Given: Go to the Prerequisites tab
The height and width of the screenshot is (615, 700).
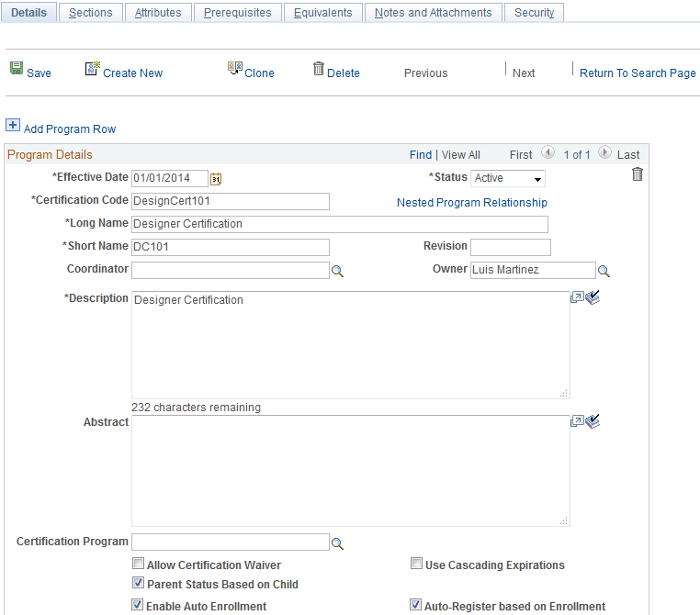Looking at the screenshot, I should (x=238, y=13).
